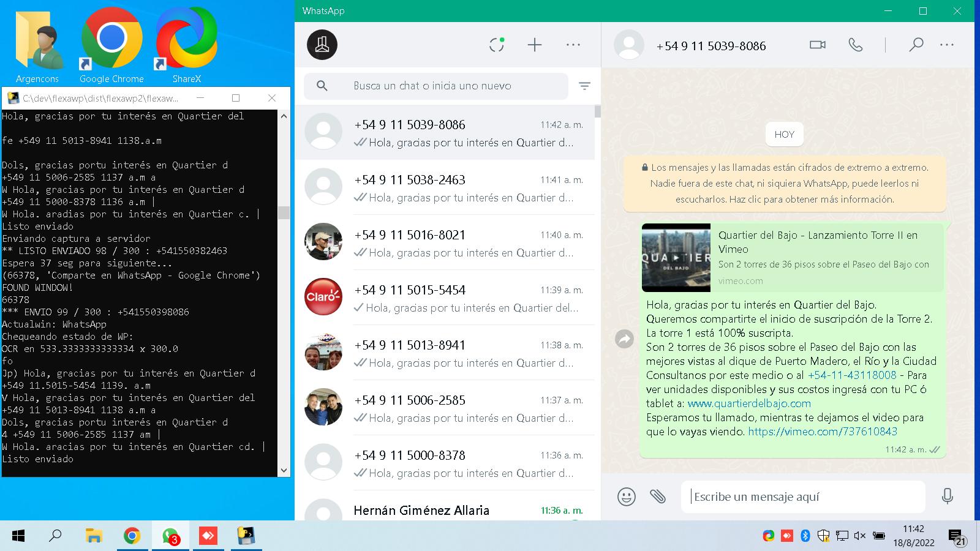
Task: Click the message input field
Action: (x=803, y=497)
